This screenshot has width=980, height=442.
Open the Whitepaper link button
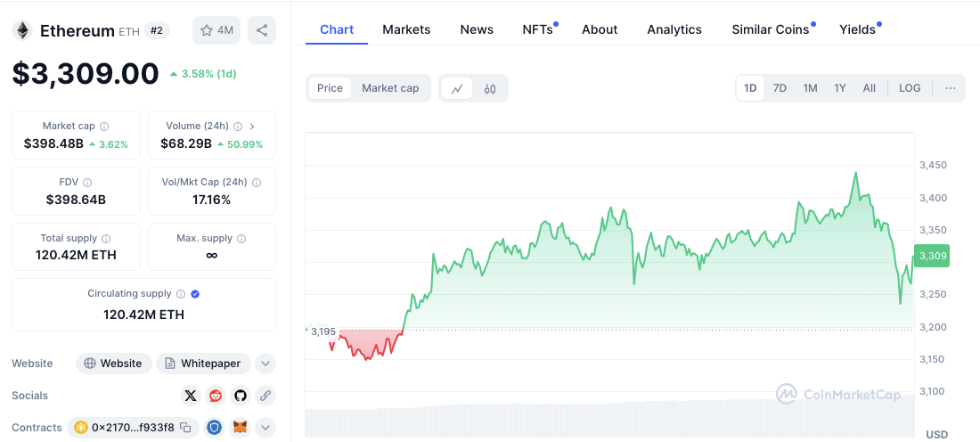[x=203, y=364]
